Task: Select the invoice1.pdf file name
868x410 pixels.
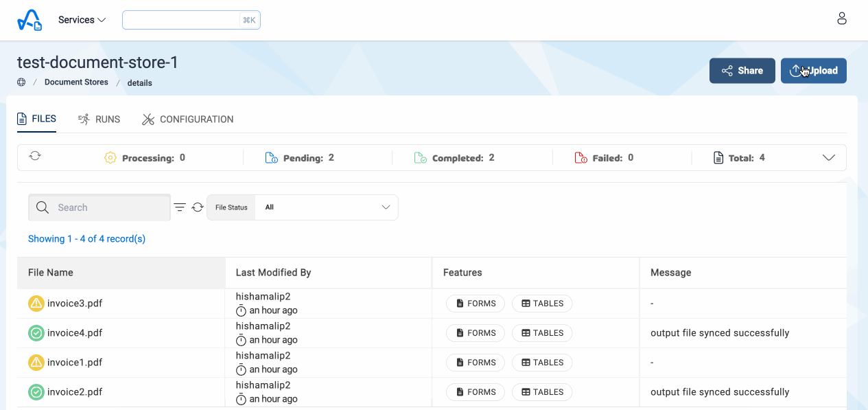Action: click(75, 362)
